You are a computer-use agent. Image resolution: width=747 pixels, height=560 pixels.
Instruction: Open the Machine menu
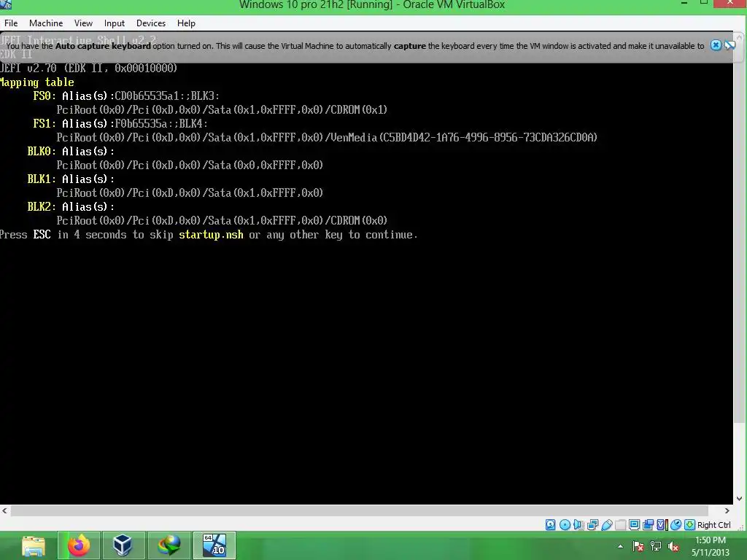tap(46, 23)
